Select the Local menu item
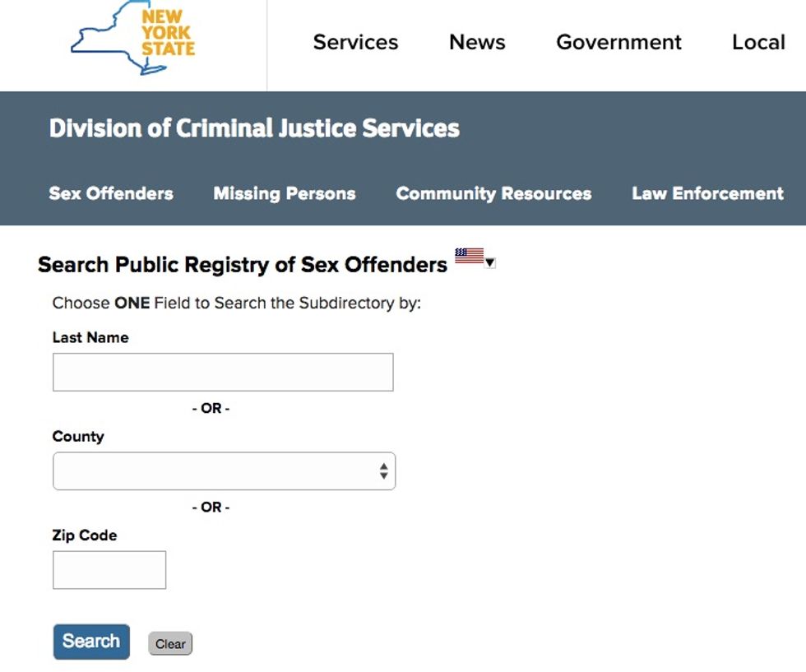This screenshot has width=806, height=672. click(758, 43)
